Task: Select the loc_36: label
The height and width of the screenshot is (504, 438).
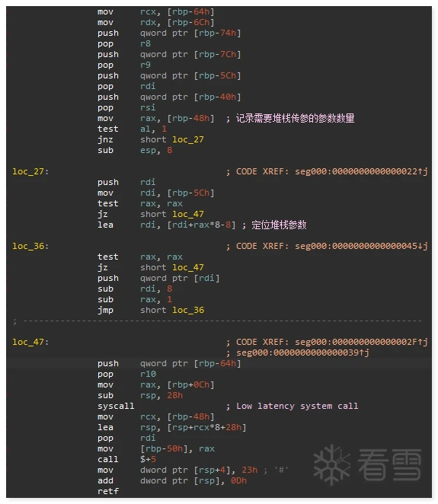Action: 30,246
